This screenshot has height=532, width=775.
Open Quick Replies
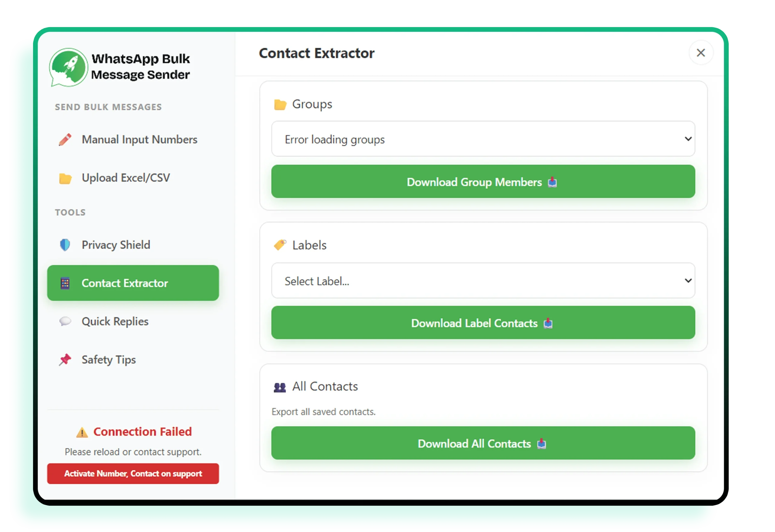point(133,322)
